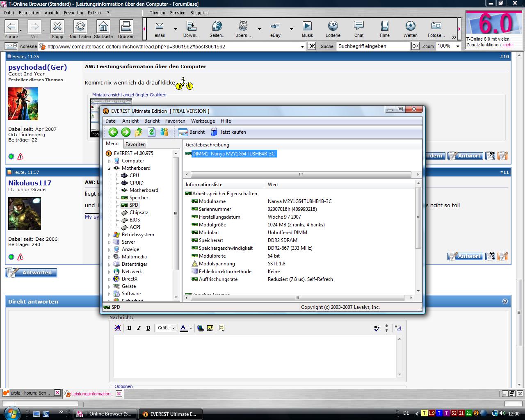Select CPUID tree item
This screenshot has height=420, width=525.
[136, 183]
